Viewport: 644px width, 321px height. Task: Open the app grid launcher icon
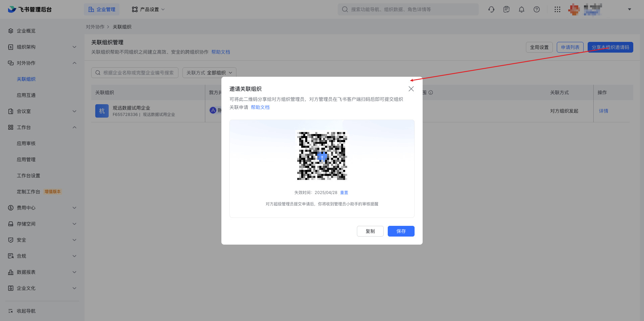[557, 9]
